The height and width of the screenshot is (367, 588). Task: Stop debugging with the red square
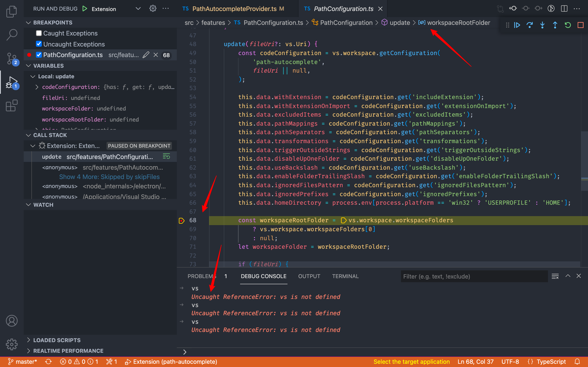click(581, 25)
